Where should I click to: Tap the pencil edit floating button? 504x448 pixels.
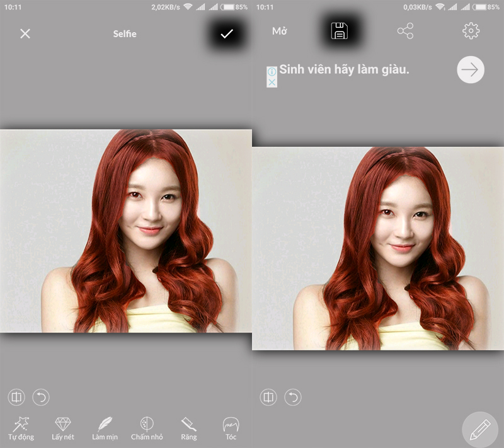(x=480, y=430)
